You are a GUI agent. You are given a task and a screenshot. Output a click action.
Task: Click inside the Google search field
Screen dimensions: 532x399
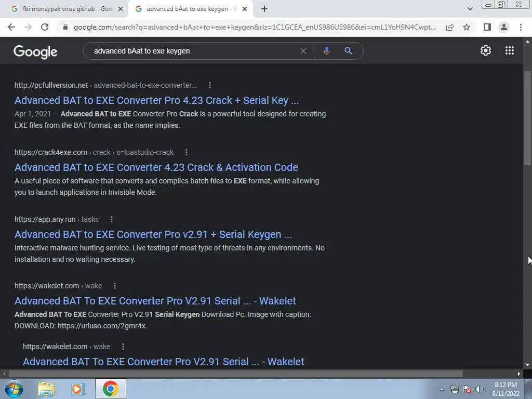click(193, 51)
